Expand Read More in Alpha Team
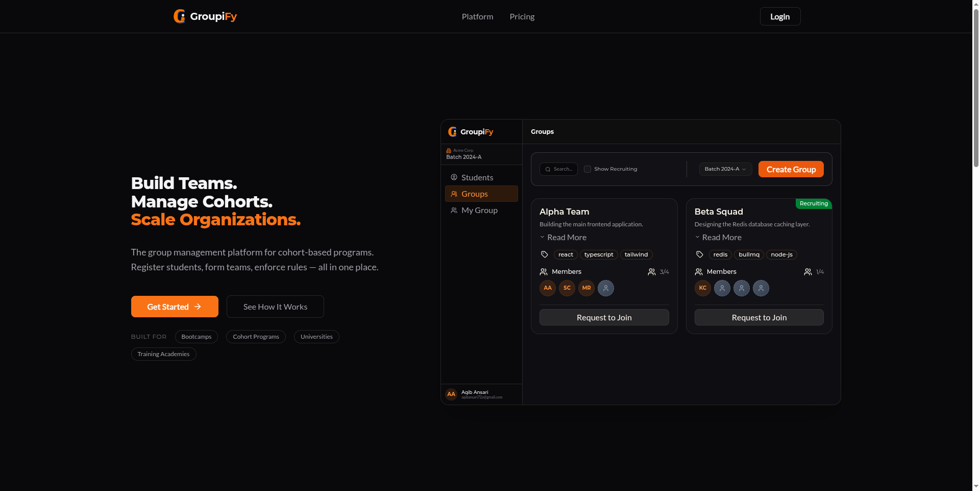 click(x=563, y=238)
